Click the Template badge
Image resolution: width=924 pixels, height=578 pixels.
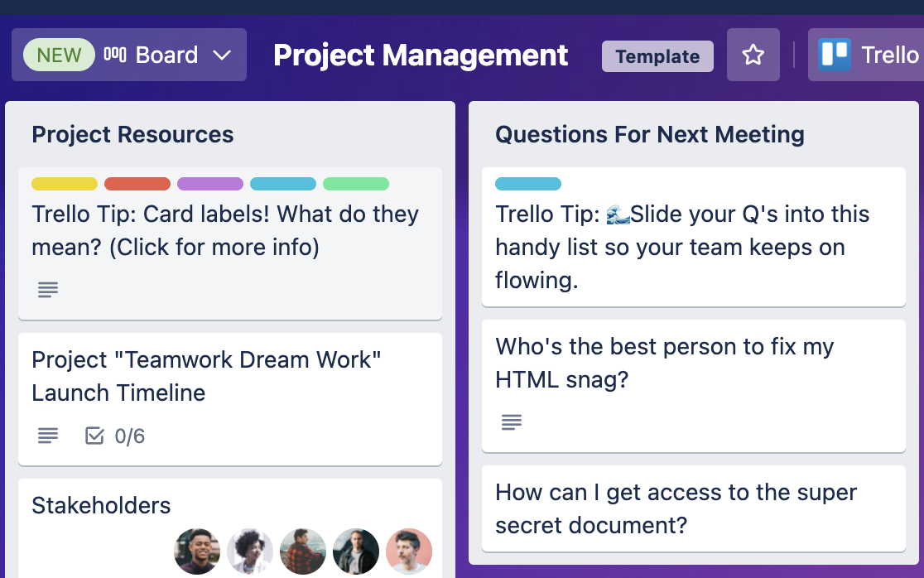tap(657, 56)
